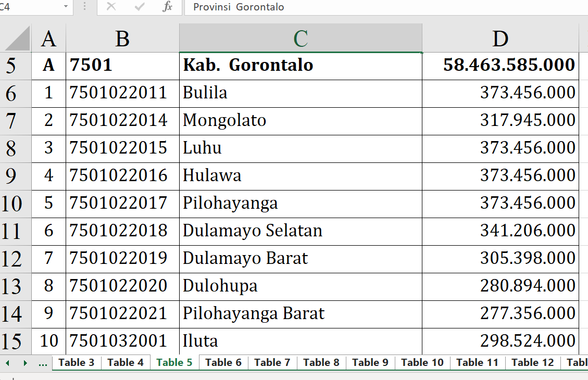Screen dimensions: 588x380
Task: Select column B header
Action: click(x=122, y=39)
